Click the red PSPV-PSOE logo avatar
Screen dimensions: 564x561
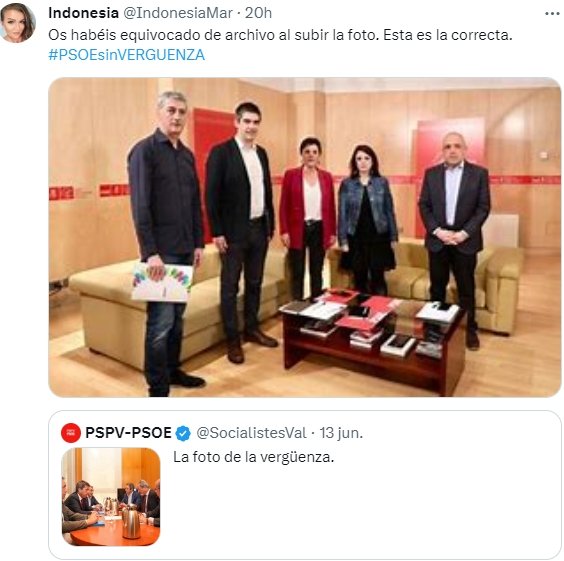point(71,433)
